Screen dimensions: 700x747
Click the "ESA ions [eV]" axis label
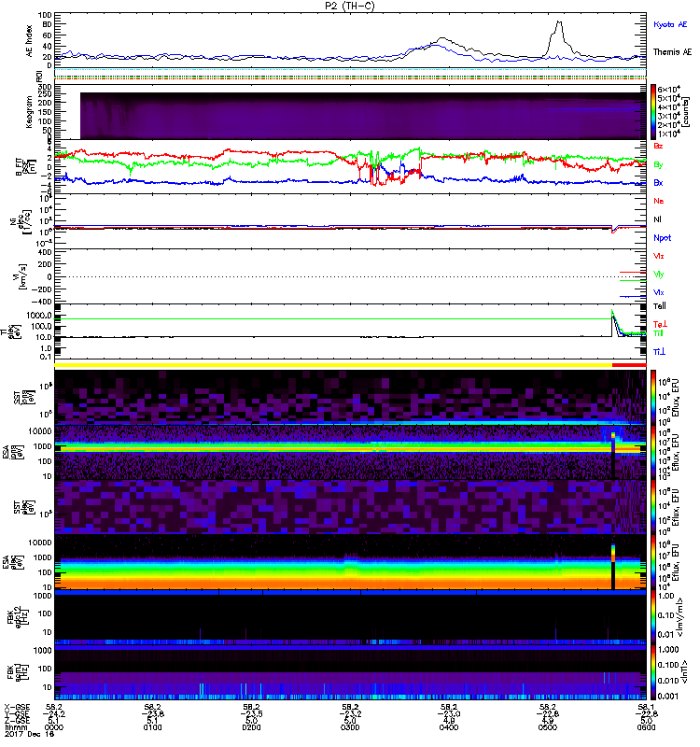click(13, 452)
